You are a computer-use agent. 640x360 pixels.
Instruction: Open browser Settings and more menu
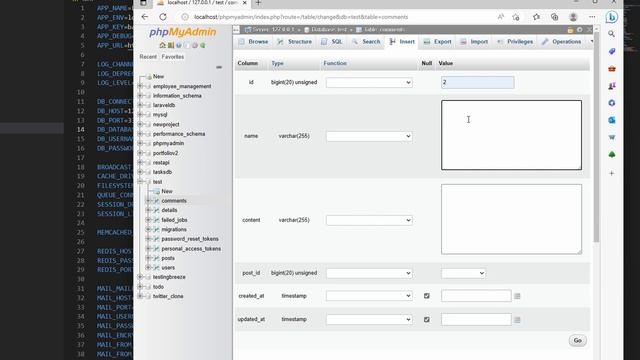point(592,17)
